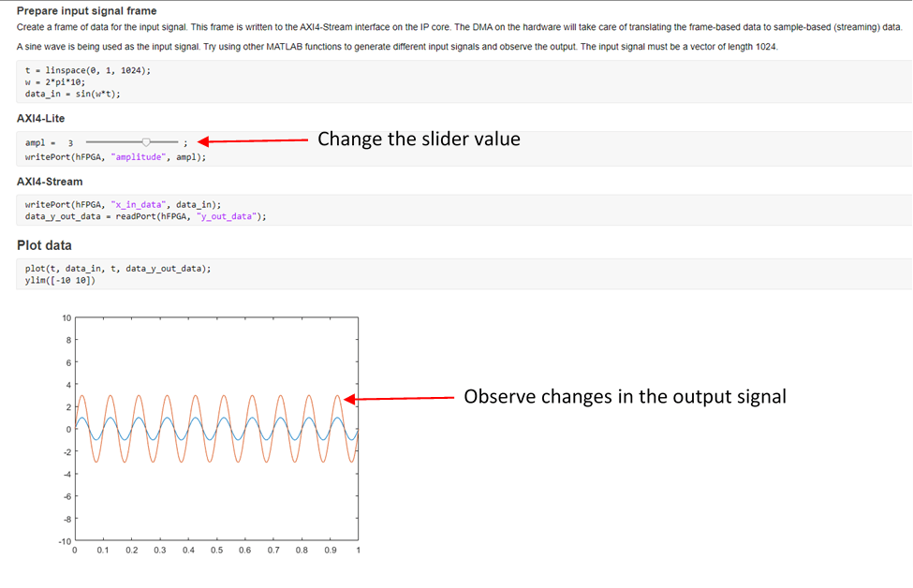The height and width of the screenshot is (588, 913).
Task: Click the data_in = sin(w*t) line
Action: (72, 94)
